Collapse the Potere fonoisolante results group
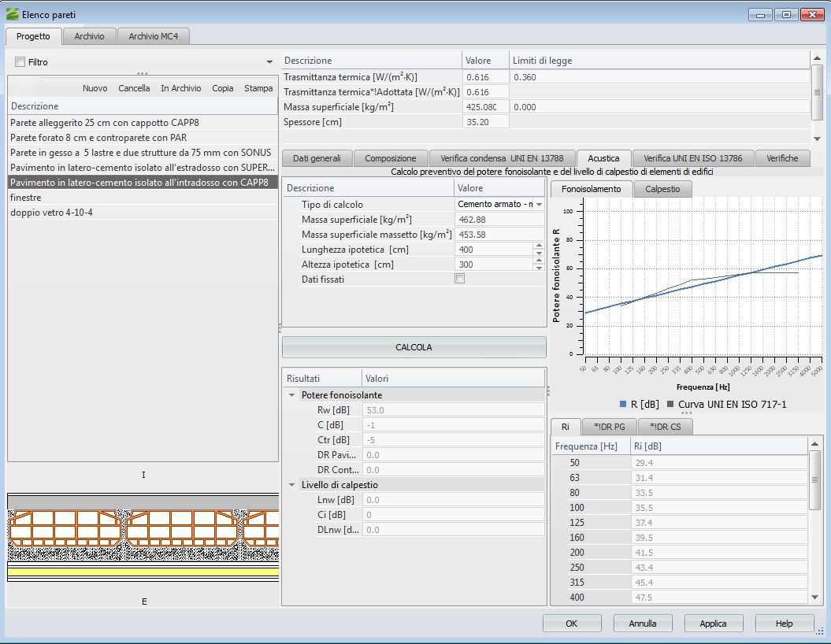Viewport: 831px width, 644px height. pyautogui.click(x=292, y=395)
